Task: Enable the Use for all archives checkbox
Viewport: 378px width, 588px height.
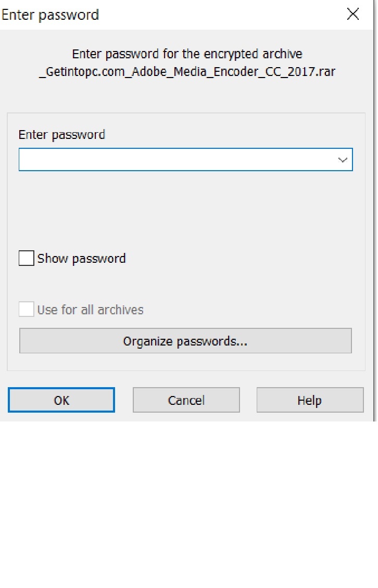Action: [26, 310]
